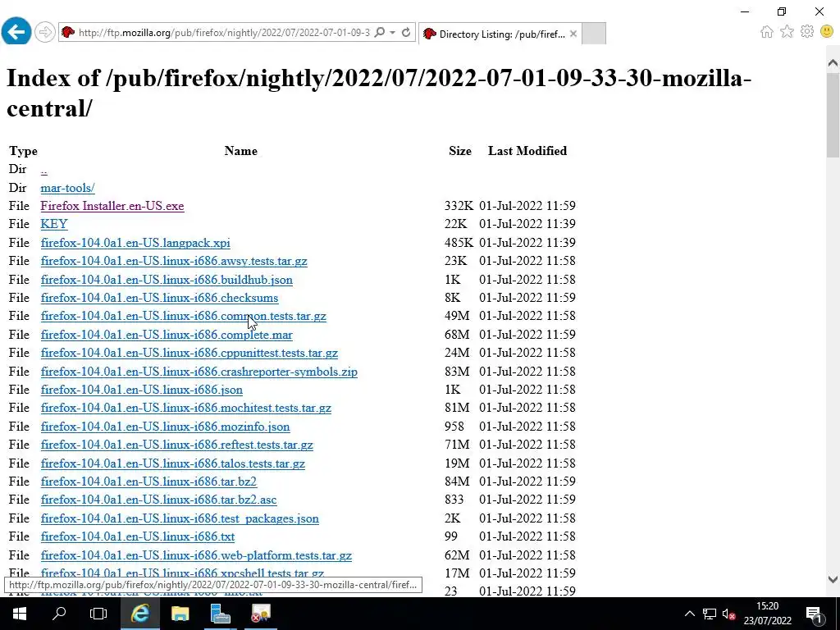The height and width of the screenshot is (630, 840).
Task: Select the Directory Listing tab
Action: (x=500, y=34)
